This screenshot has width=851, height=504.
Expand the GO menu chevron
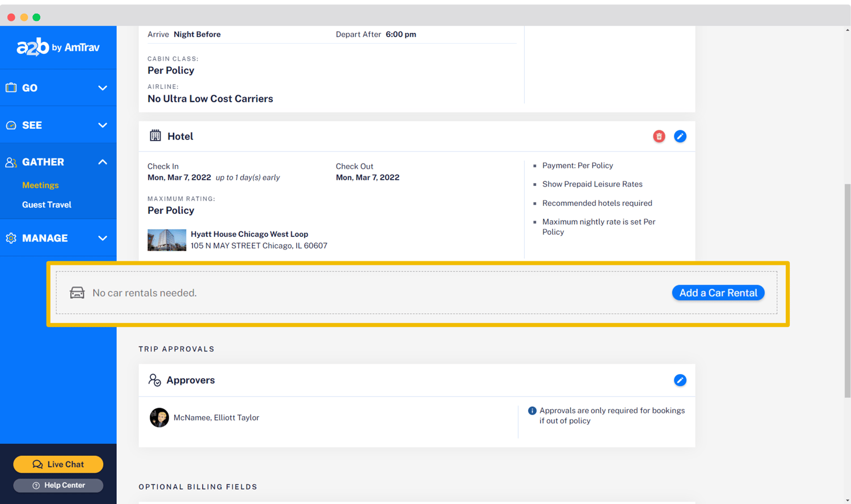pos(103,88)
